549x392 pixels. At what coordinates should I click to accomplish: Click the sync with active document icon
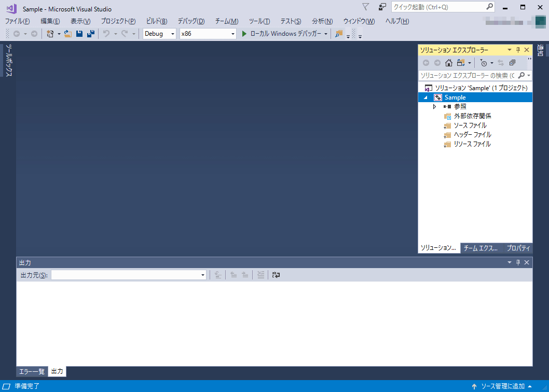(x=501, y=63)
